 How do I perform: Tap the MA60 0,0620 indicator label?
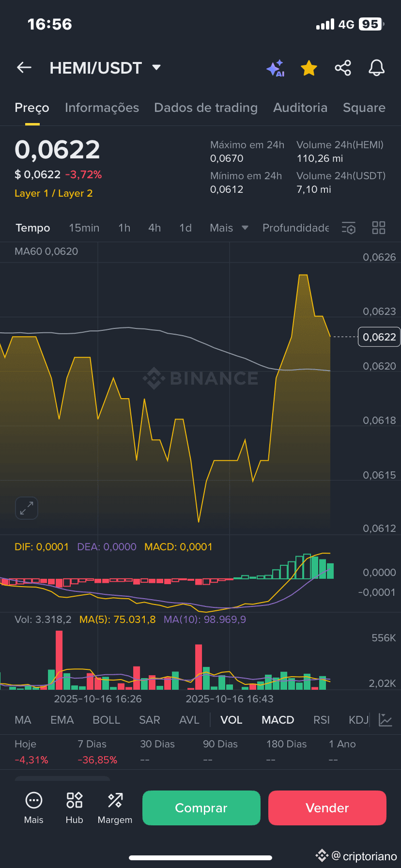pos(46,251)
